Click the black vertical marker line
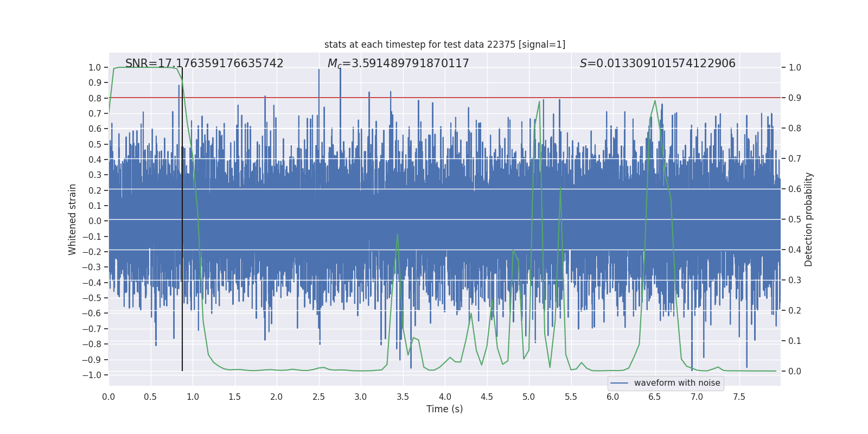 pyautogui.click(x=182, y=219)
